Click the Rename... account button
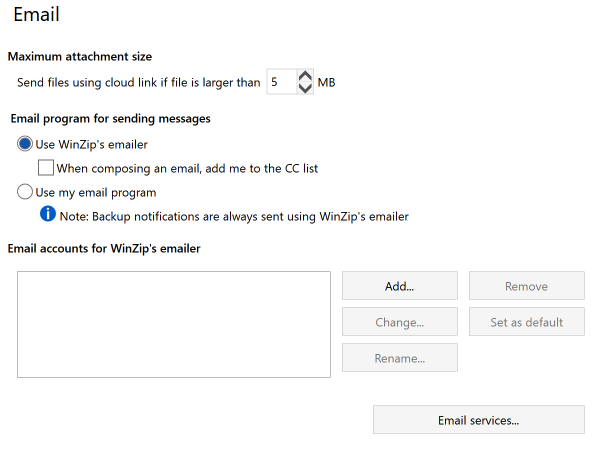601x454 pixels. click(x=400, y=358)
